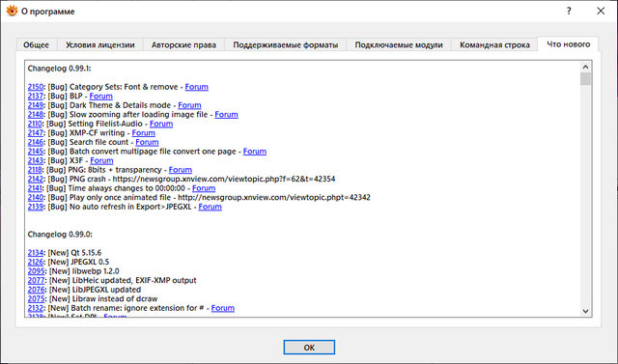Open issue link 2110
Screen dimensions: 618x364
tap(35, 124)
